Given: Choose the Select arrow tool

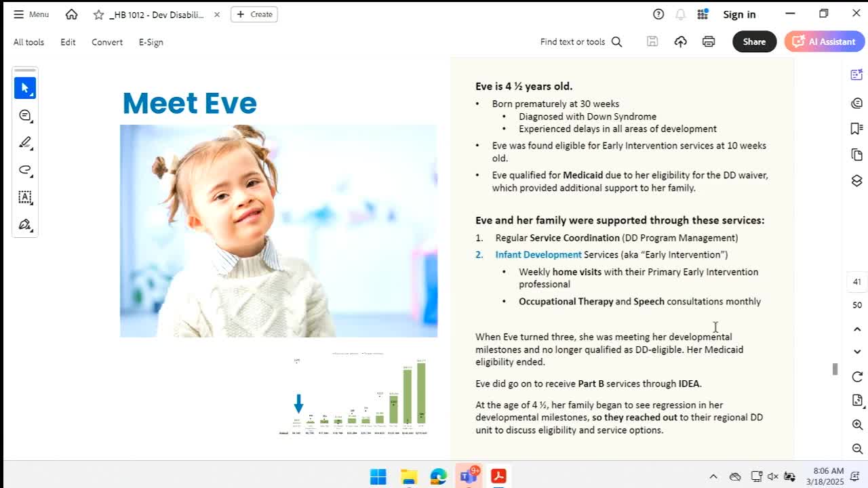Looking at the screenshot, I should pos(25,88).
